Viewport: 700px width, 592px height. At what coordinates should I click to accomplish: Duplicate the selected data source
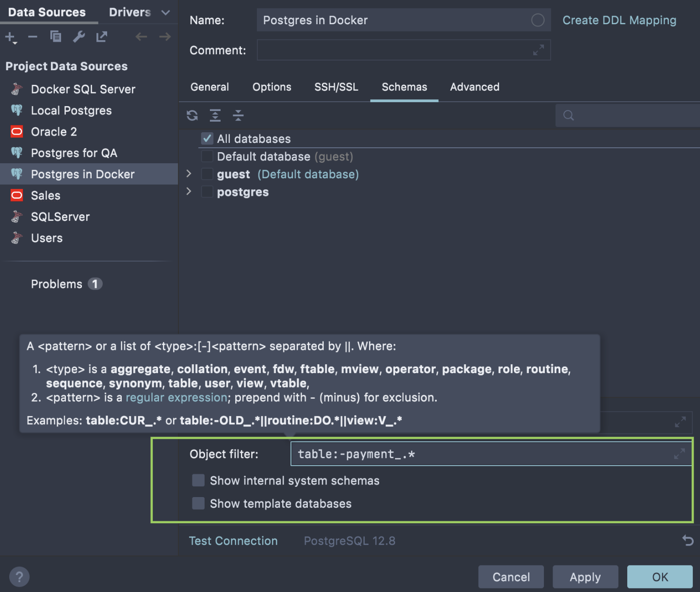click(56, 37)
